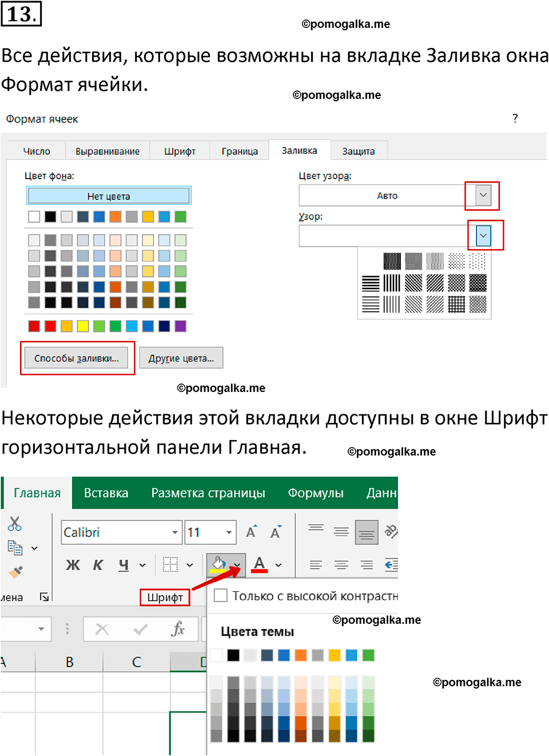
Task: Click the Шрифт group label
Action: pos(165,597)
